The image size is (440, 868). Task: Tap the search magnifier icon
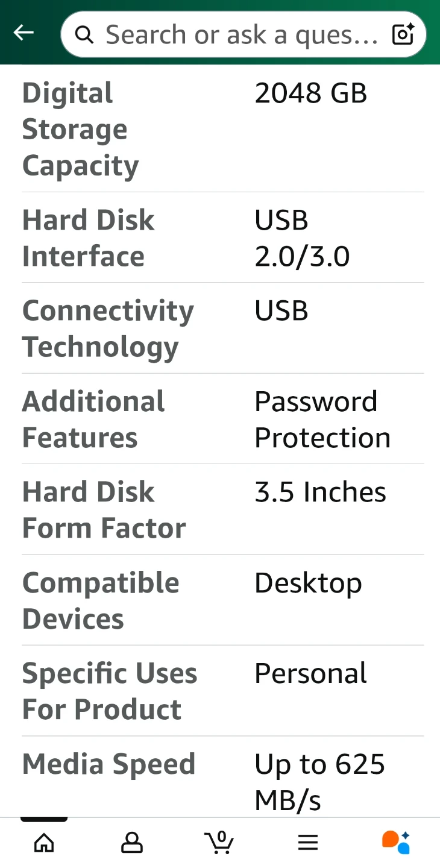84,35
